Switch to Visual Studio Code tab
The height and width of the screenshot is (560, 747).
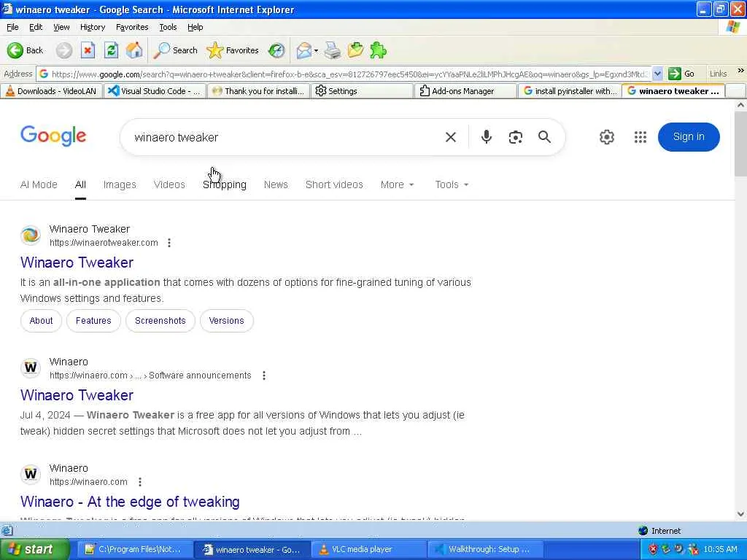click(x=155, y=91)
